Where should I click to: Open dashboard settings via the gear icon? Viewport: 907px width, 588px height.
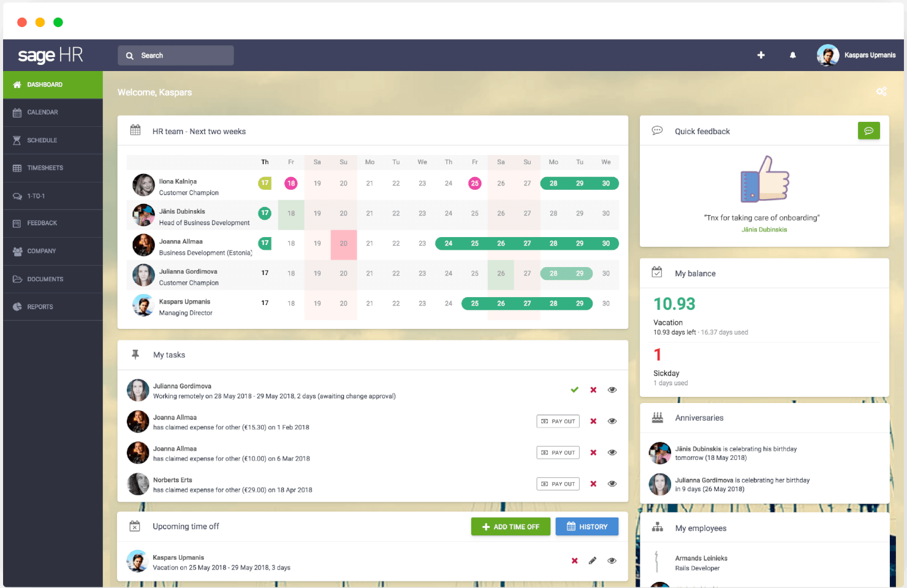click(881, 91)
